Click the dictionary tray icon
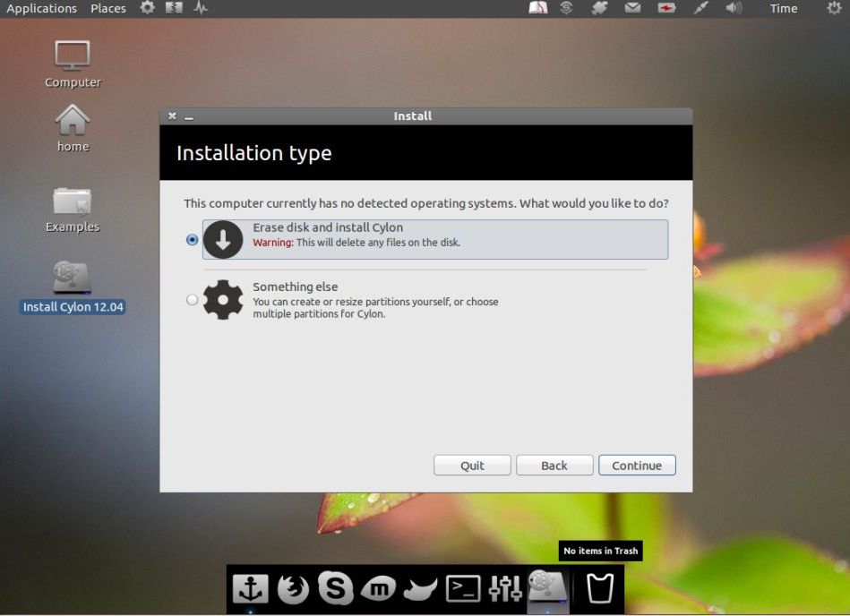Viewport: 850px width, 616px height. pyautogui.click(x=537, y=8)
